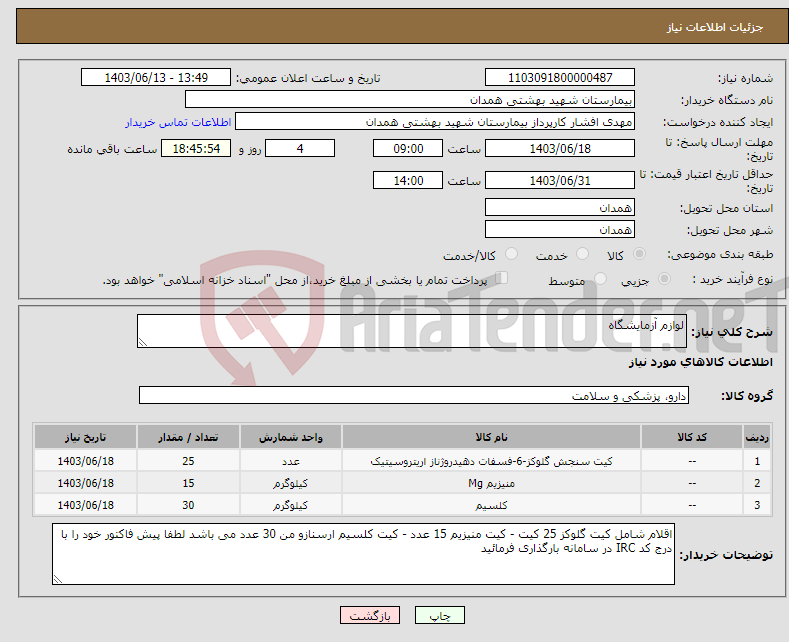The image size is (789, 642).
Task: Click the جزئیات اطلاعات نیاز header title
Action: [x=715, y=27]
